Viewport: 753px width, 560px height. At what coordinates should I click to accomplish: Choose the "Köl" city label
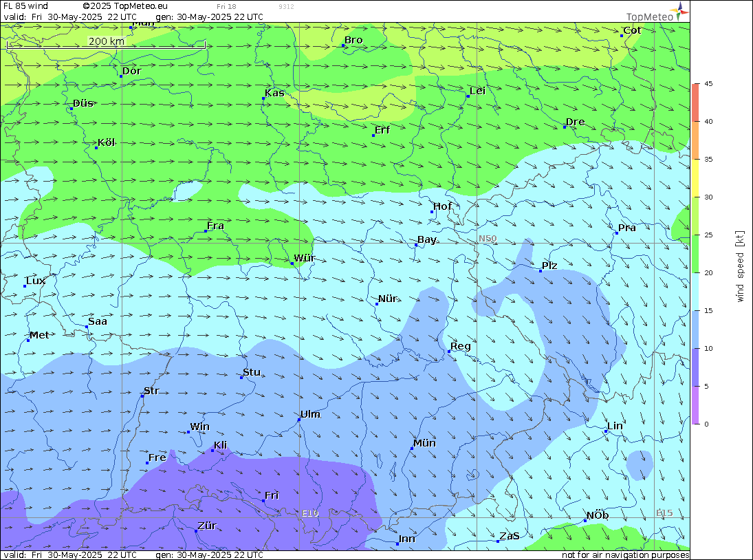[106, 142]
